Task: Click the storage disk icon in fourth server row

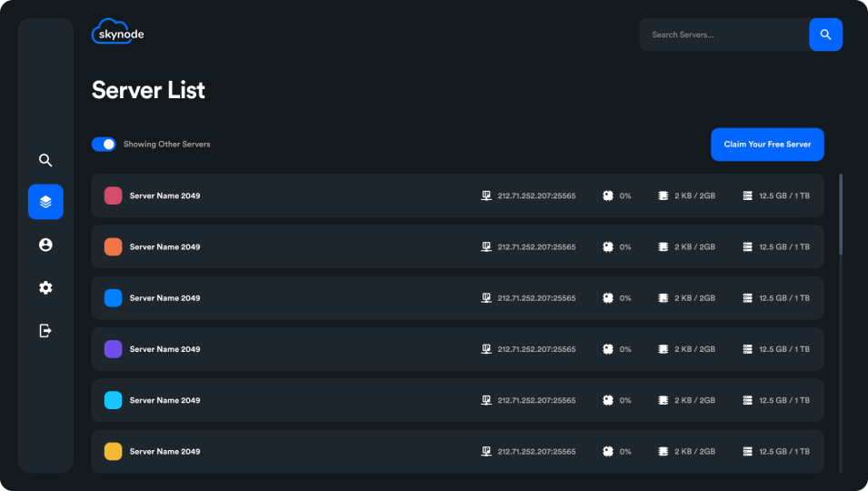Action: click(x=748, y=349)
